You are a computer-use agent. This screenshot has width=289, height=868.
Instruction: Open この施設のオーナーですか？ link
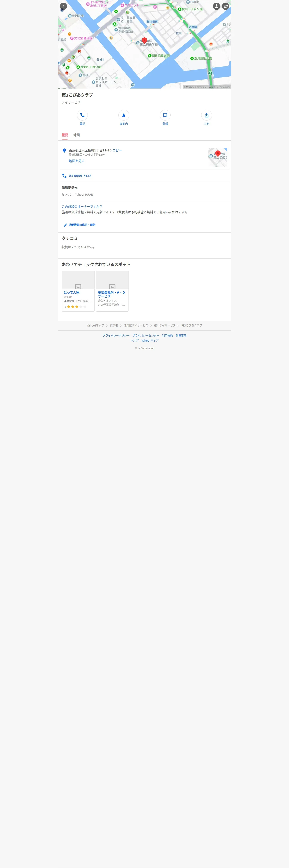click(82, 207)
